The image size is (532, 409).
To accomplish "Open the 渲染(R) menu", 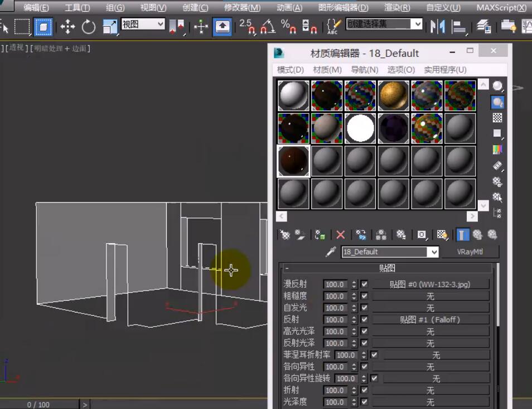I will 397,8.
